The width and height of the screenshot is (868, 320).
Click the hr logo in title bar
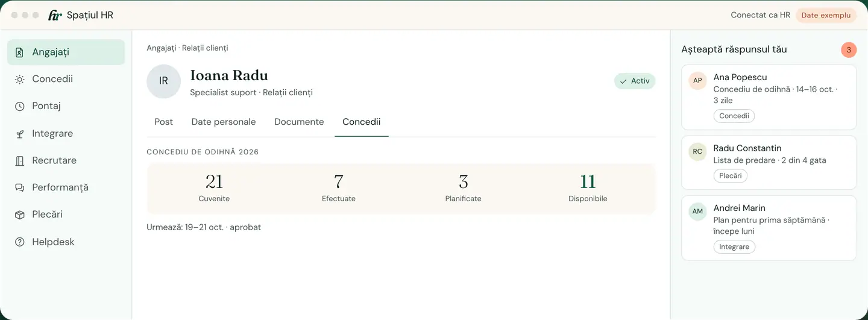(55, 15)
